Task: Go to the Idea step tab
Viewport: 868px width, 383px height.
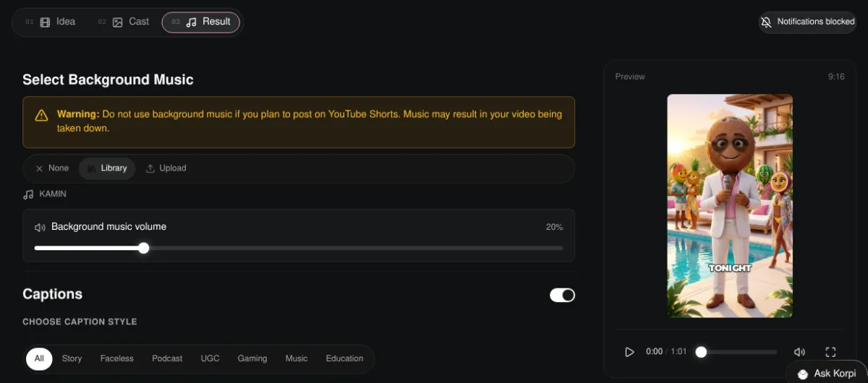Action: [x=51, y=22]
